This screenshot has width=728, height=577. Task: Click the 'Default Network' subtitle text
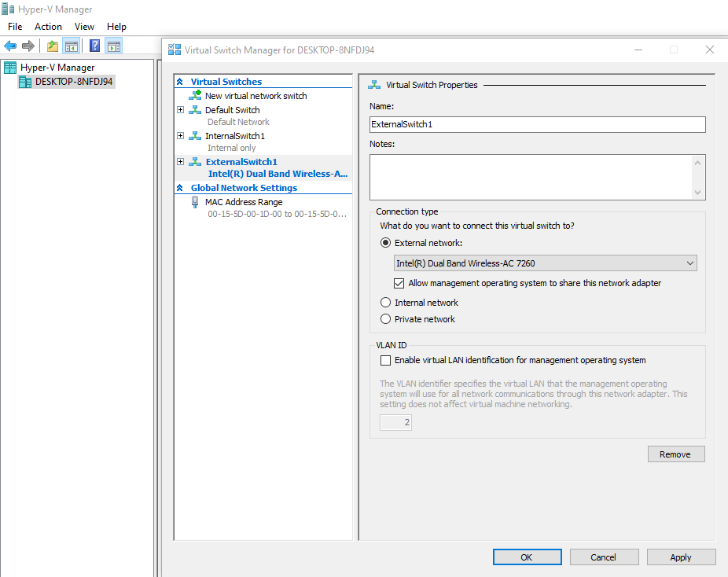click(238, 122)
